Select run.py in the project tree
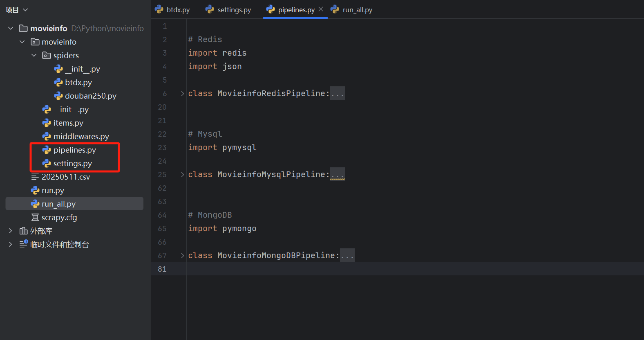Screen dimensions: 644x340 pos(53,190)
